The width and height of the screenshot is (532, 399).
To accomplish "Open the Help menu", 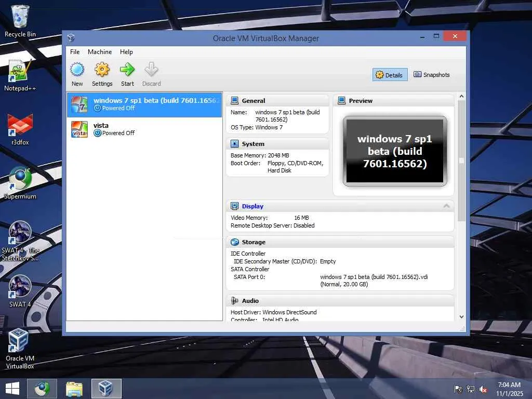I will pos(126,52).
